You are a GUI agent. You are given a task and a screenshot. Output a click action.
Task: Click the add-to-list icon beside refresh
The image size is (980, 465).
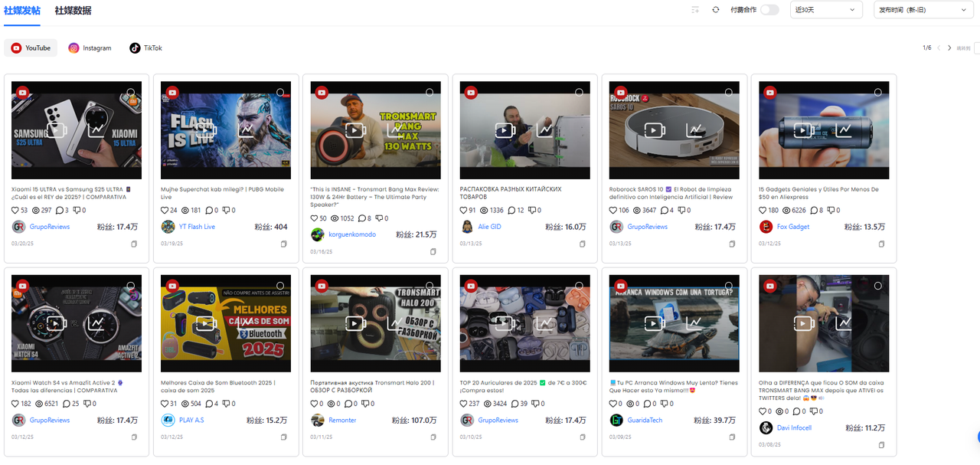(695, 10)
